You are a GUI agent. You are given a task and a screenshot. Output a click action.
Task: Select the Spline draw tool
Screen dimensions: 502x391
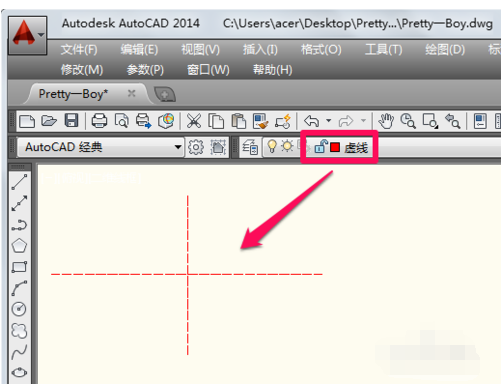tap(19, 352)
